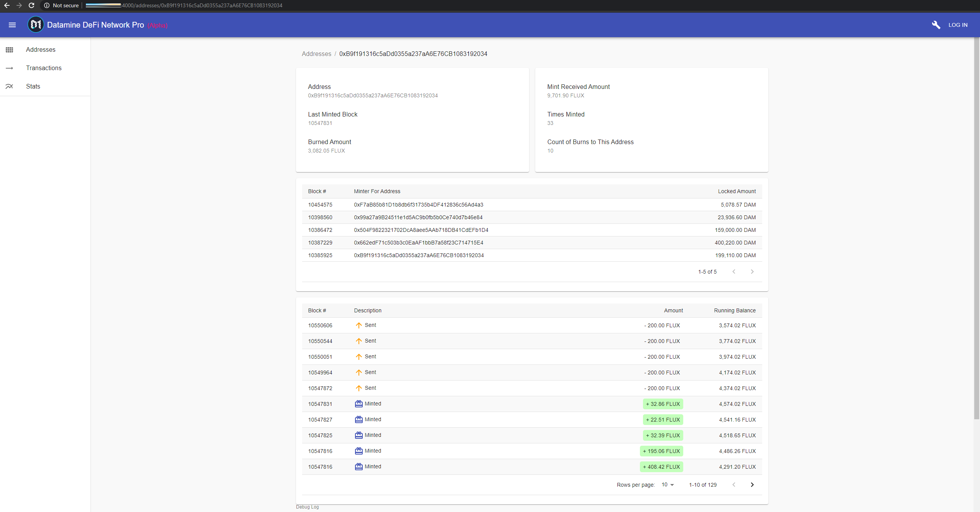Screen dimensions: 980x512
Task: Open Stats in the sidebar
Action: click(33, 87)
